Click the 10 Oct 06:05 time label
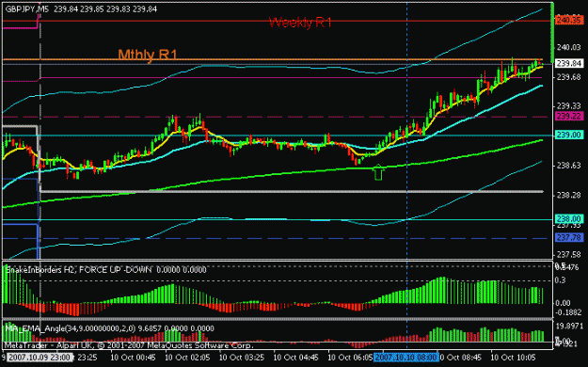 coord(351,358)
